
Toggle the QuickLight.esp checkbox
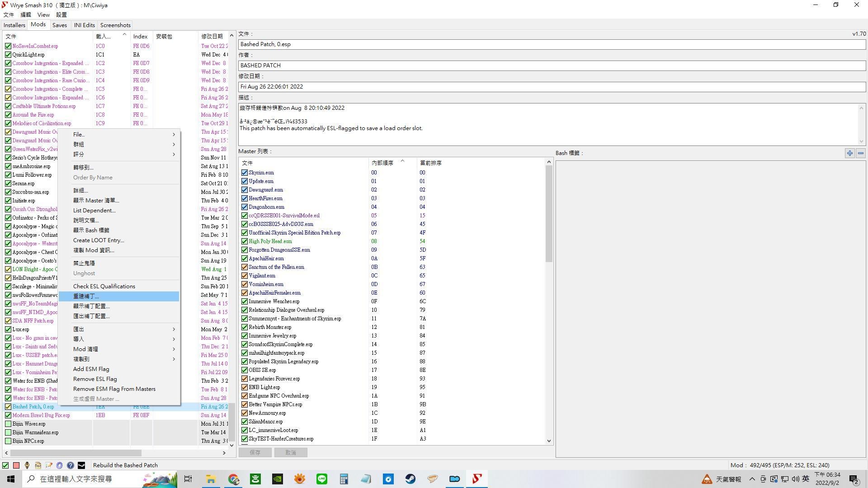point(8,55)
